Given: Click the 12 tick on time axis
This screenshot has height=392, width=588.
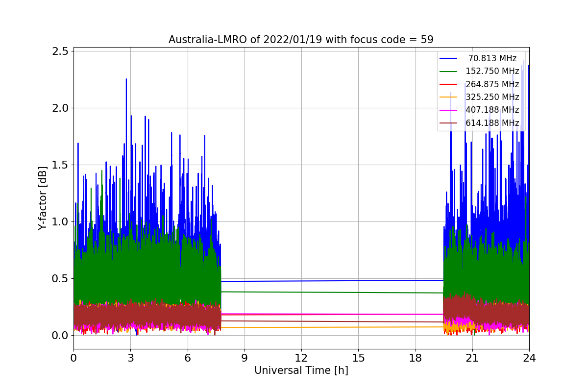Looking at the screenshot, I should pyautogui.click(x=301, y=358).
